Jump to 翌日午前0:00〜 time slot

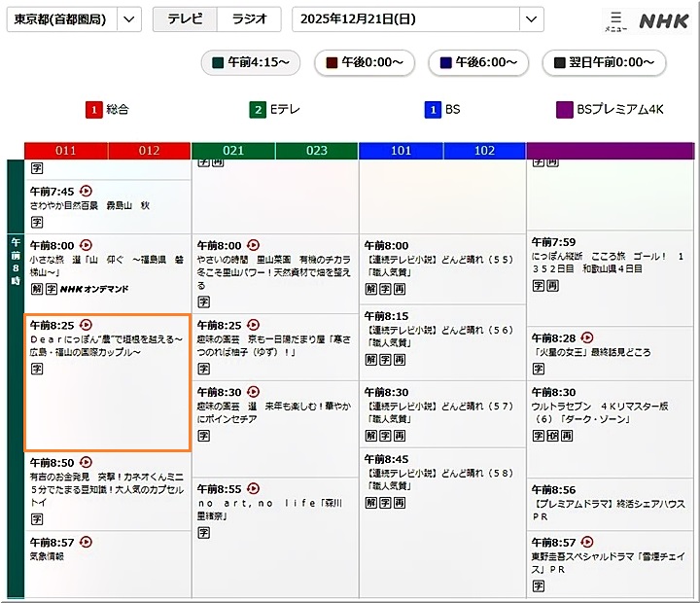tap(604, 62)
